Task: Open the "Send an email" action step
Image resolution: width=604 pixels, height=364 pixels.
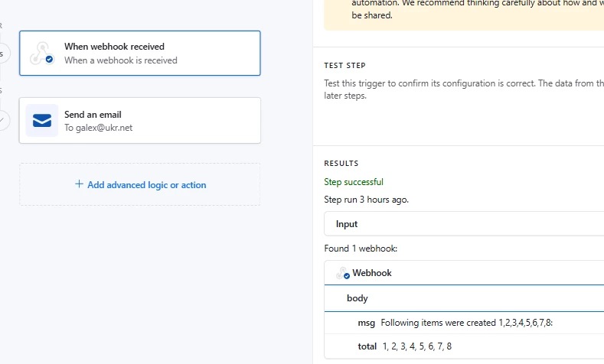Action: pyautogui.click(x=139, y=120)
